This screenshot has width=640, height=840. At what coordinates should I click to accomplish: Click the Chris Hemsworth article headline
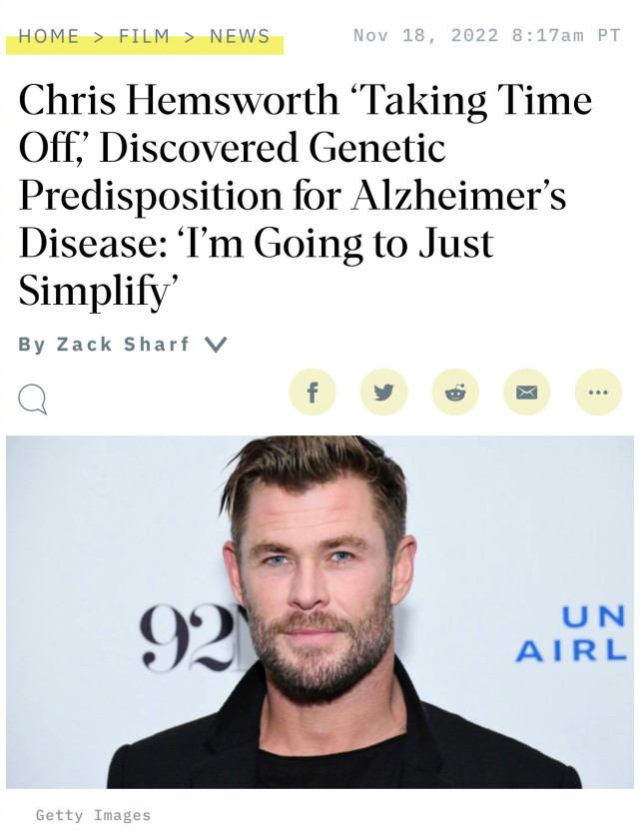tap(305, 195)
